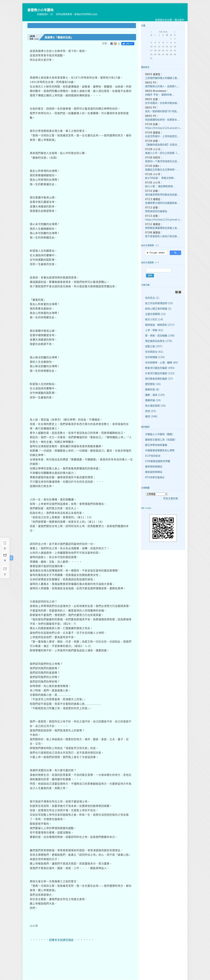
Task: Click in the Google custom search field
Action: click(156, 253)
